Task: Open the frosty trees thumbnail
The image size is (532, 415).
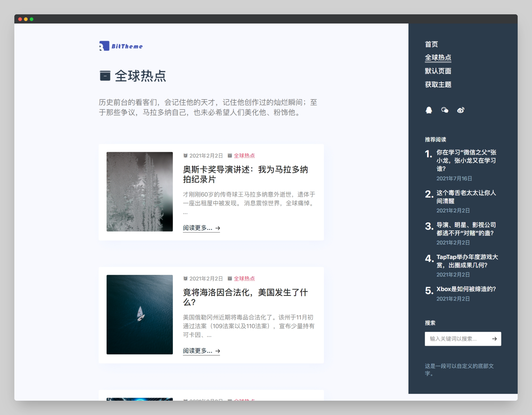Action: [x=140, y=192]
